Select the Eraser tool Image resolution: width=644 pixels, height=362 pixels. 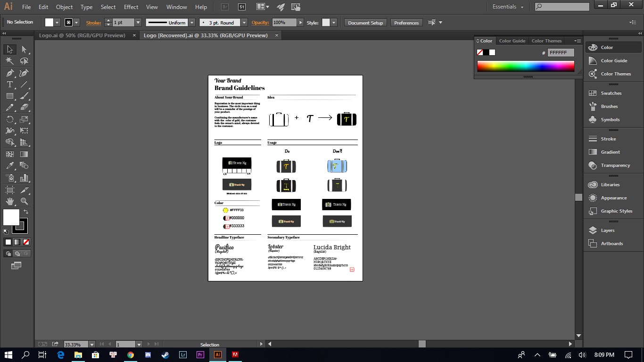pyautogui.click(x=24, y=107)
